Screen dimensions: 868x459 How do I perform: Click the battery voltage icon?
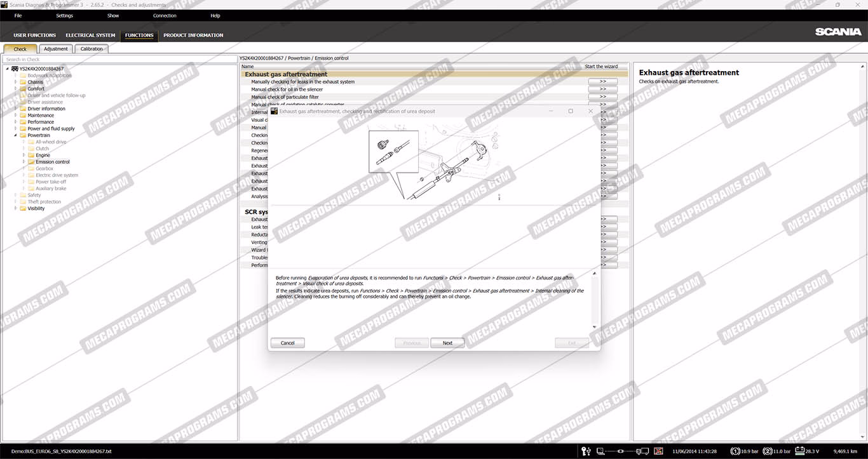pos(800,451)
